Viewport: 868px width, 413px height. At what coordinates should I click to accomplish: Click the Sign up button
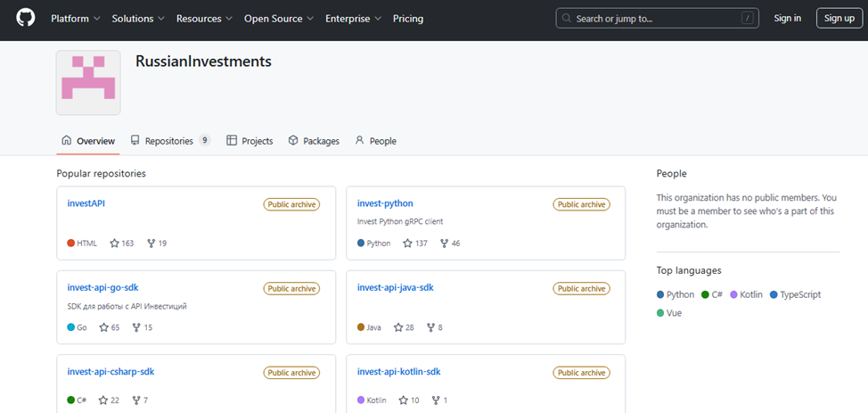pyautogui.click(x=839, y=19)
